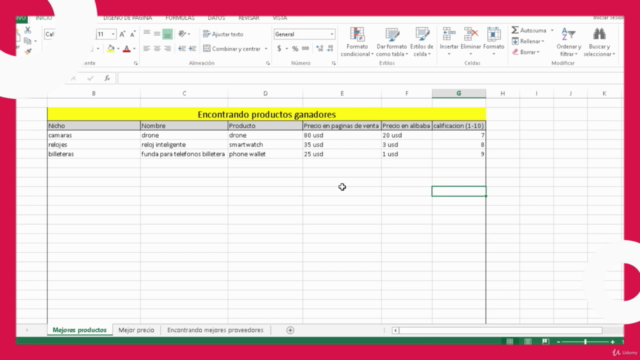The image size is (640, 360).
Task: Switch to Page Layout view
Action: 528,342
